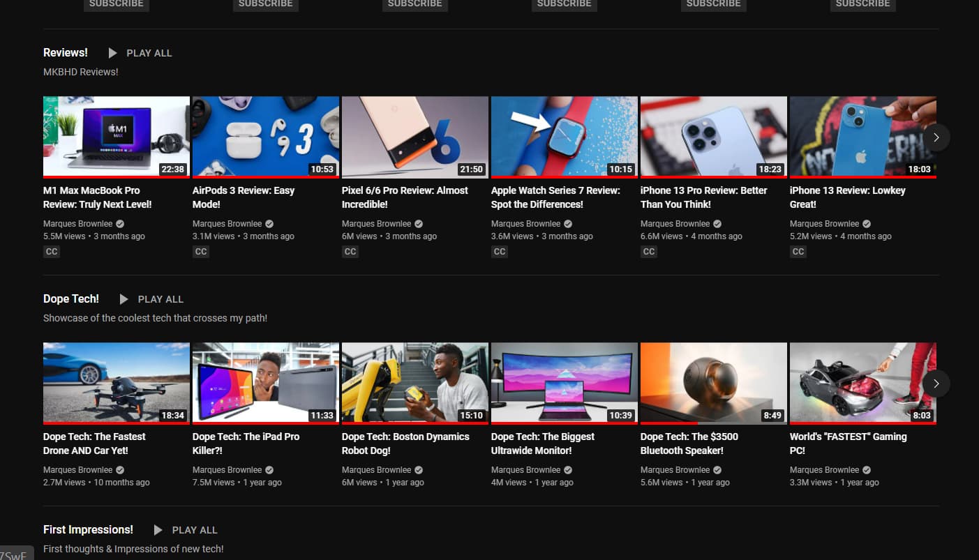This screenshot has height=560, width=979.
Task: Click title 'AirPods 3 Review: Easy Mode!'
Action: [x=244, y=197]
